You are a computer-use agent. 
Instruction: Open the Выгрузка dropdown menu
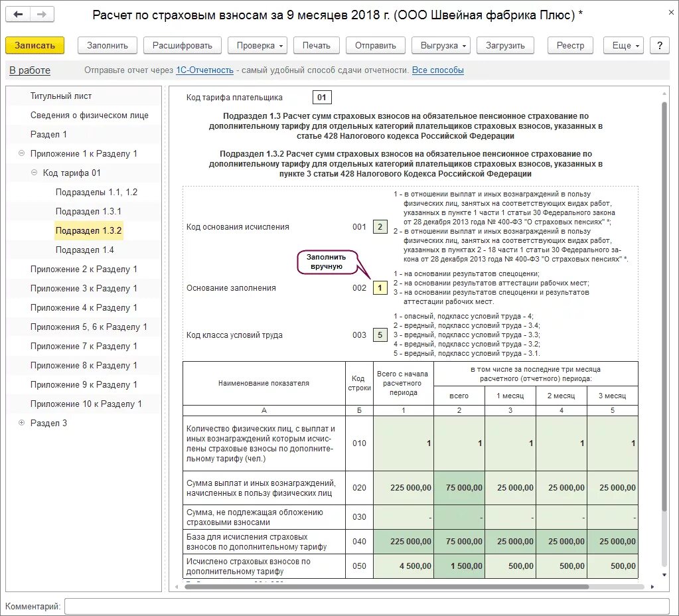point(441,46)
